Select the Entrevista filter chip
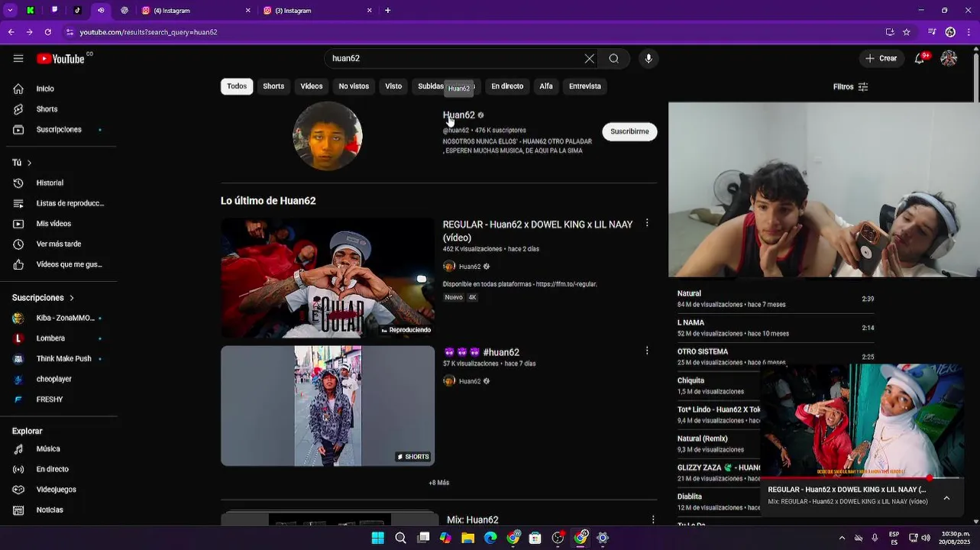The height and width of the screenshot is (550, 980). coord(585,86)
